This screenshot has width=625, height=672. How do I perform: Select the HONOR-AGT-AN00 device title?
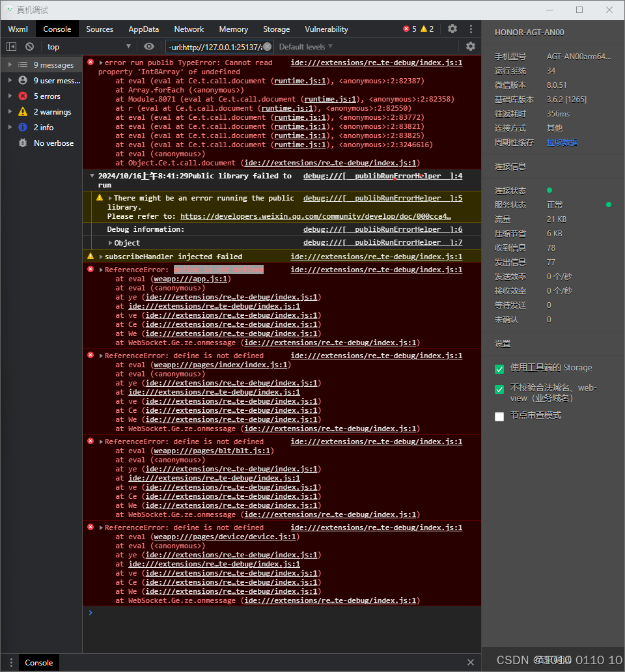pyautogui.click(x=529, y=32)
